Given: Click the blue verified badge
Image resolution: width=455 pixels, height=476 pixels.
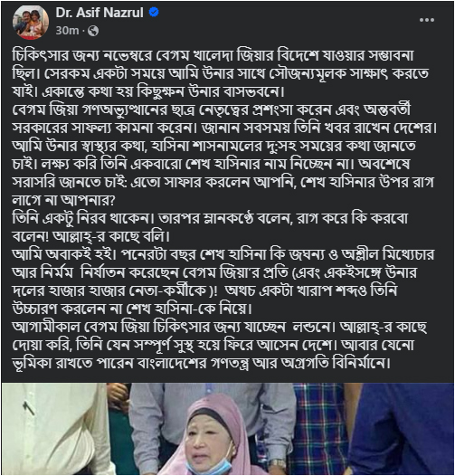Looking at the screenshot, I should click(154, 12).
